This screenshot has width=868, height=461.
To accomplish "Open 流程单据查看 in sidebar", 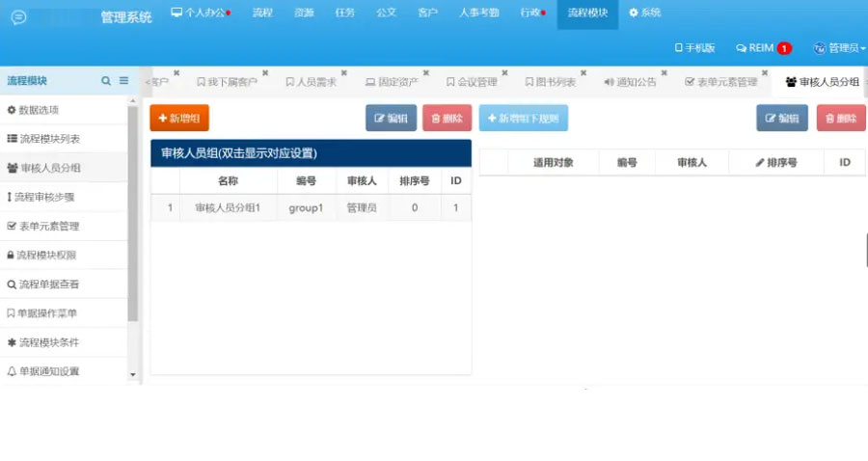I will click(x=64, y=285).
